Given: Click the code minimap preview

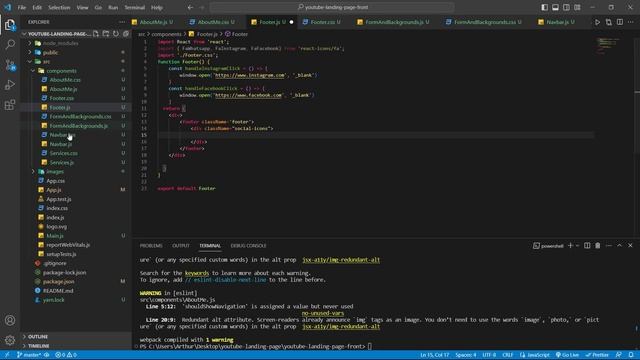Looking at the screenshot, I should coord(609,46).
